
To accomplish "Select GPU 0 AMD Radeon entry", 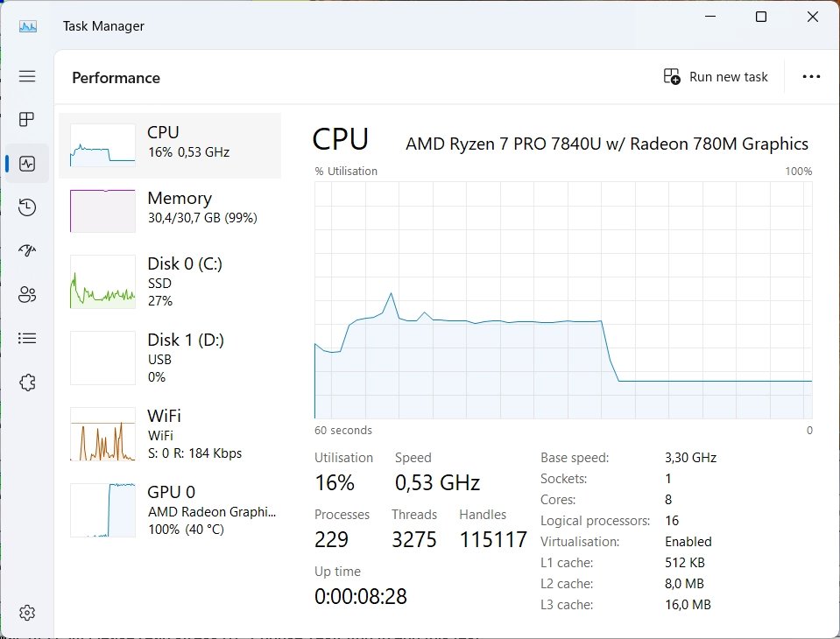I will point(170,510).
